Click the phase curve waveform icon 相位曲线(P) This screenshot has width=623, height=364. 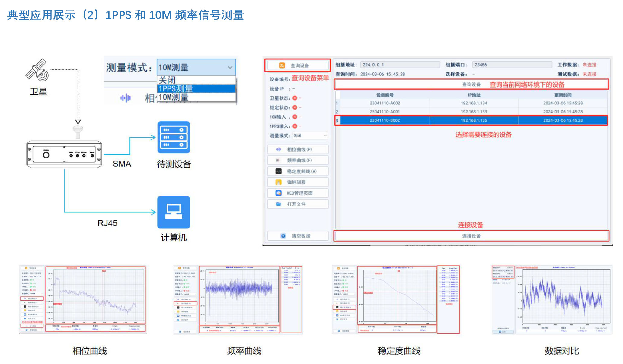(278, 149)
